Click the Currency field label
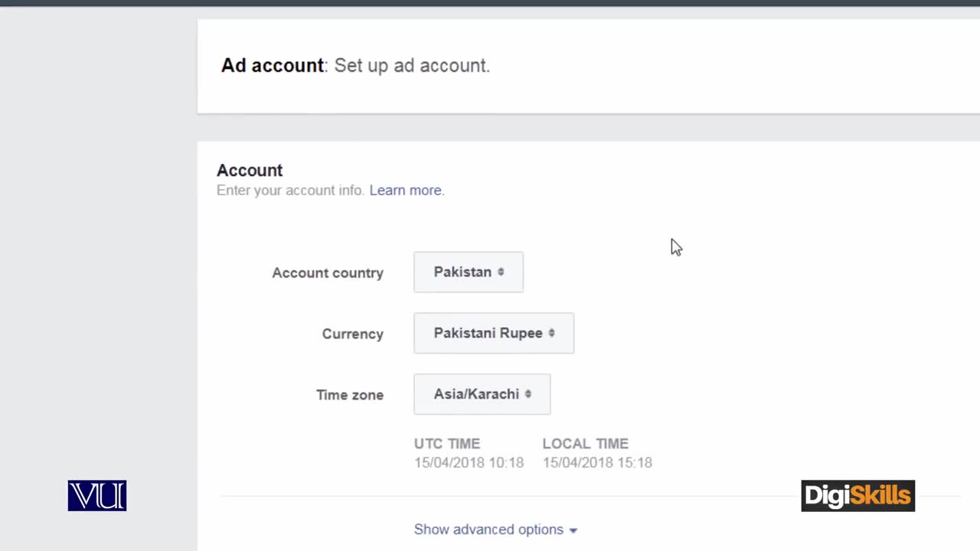 (353, 334)
